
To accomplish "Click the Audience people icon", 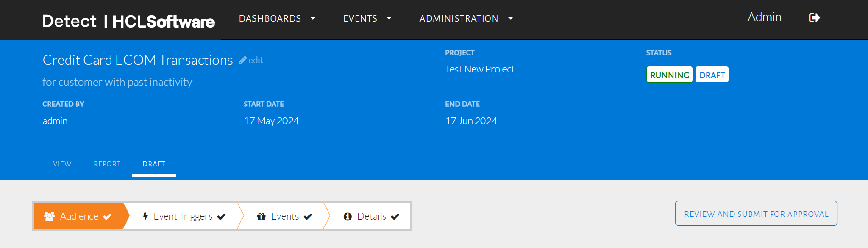I will click(x=50, y=216).
